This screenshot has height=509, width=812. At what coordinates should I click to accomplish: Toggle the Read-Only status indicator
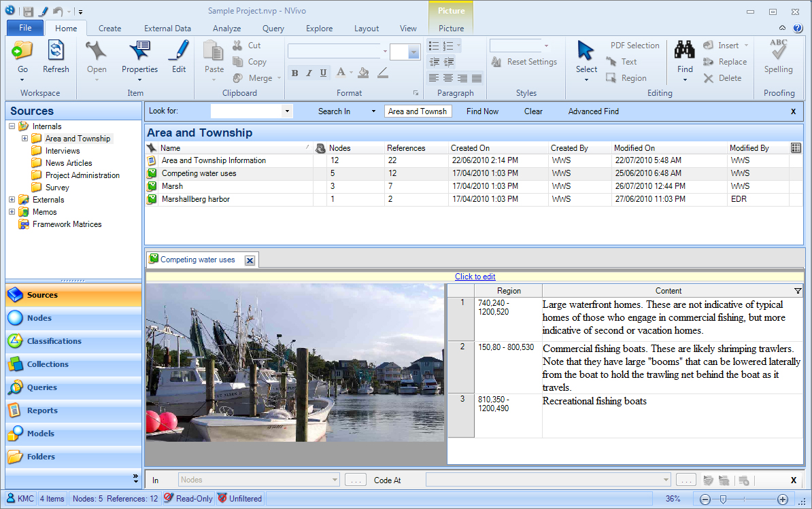coord(188,499)
